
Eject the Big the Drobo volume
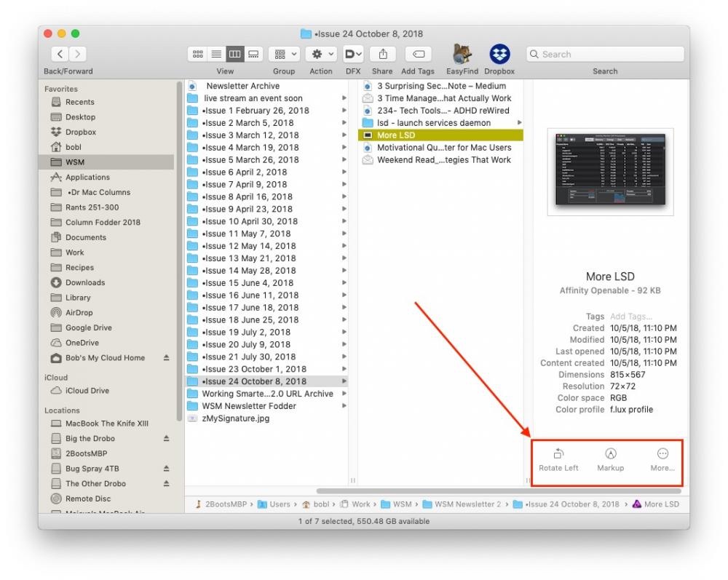point(166,439)
